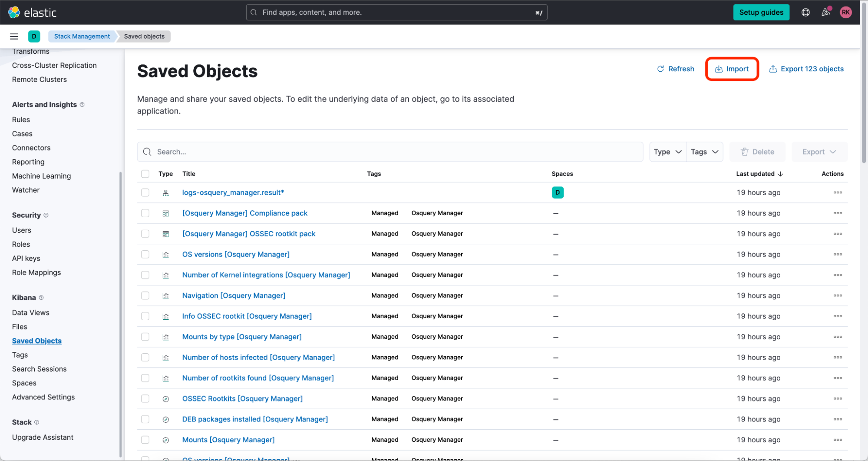Open the RK user avatar menu

[x=845, y=13]
